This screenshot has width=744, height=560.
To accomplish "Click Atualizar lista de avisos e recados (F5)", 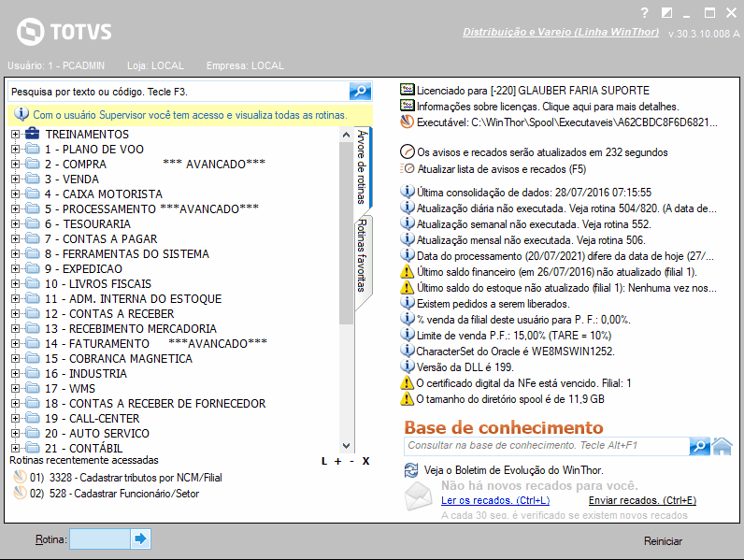I will (x=502, y=169).
